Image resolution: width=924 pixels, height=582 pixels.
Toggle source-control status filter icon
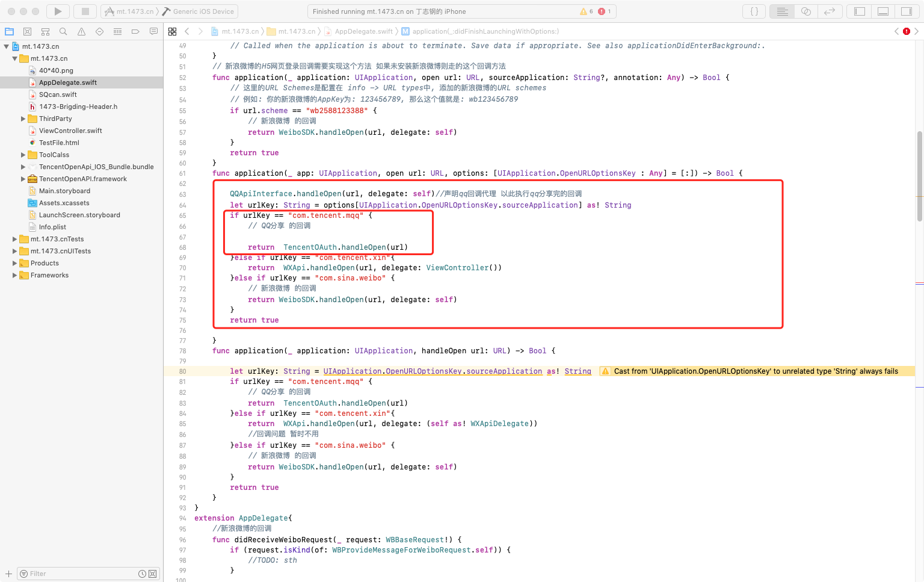tap(152, 574)
